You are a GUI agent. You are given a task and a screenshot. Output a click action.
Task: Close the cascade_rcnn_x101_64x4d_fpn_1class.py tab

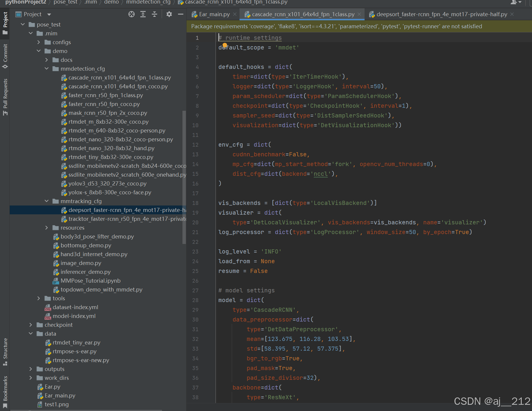click(x=359, y=14)
